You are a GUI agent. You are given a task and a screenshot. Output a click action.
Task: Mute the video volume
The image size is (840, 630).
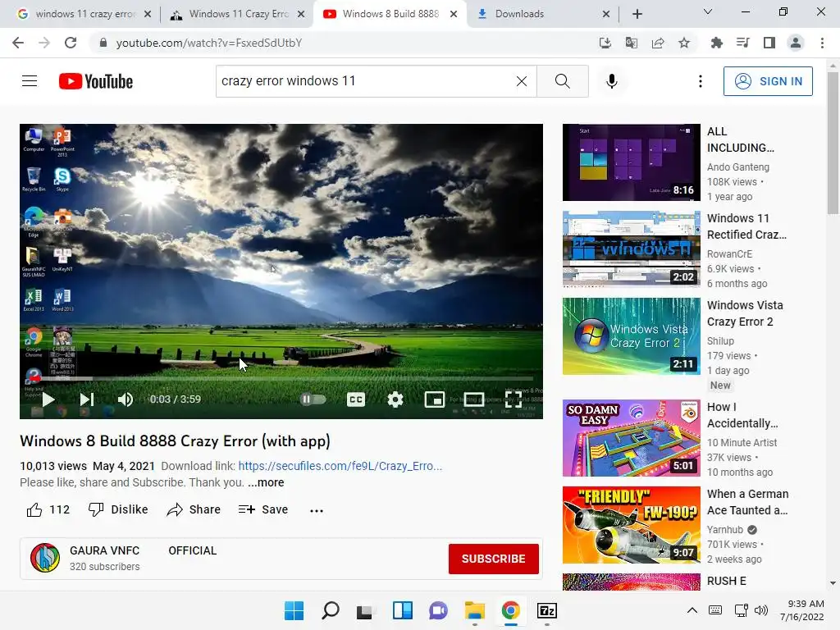[126, 399]
